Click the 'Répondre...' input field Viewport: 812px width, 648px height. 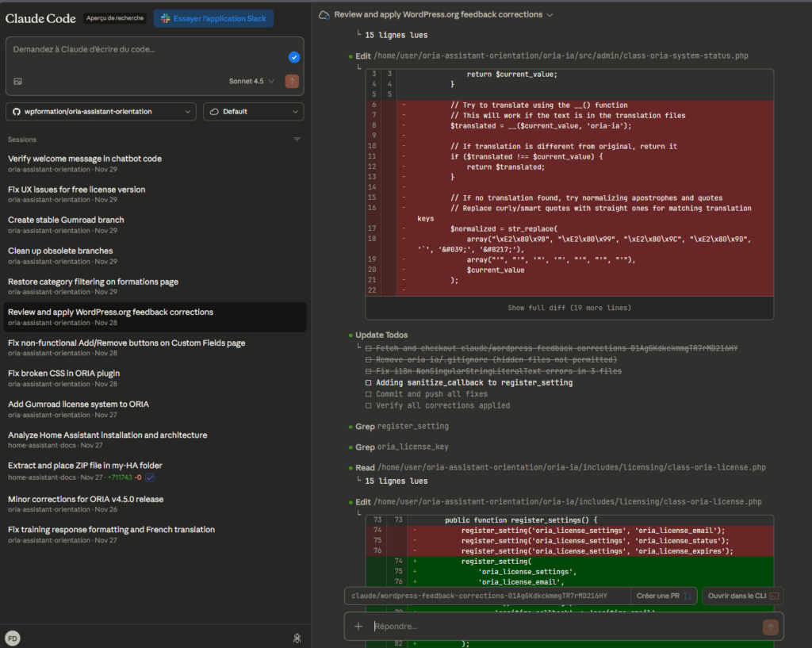pos(476,627)
